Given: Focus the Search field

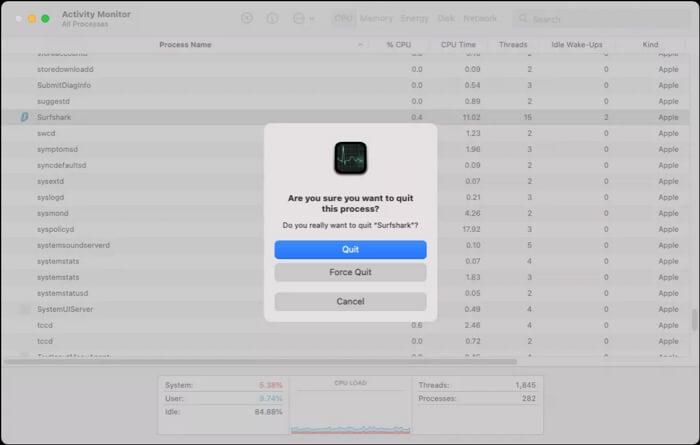Looking at the screenshot, I should coord(600,19).
